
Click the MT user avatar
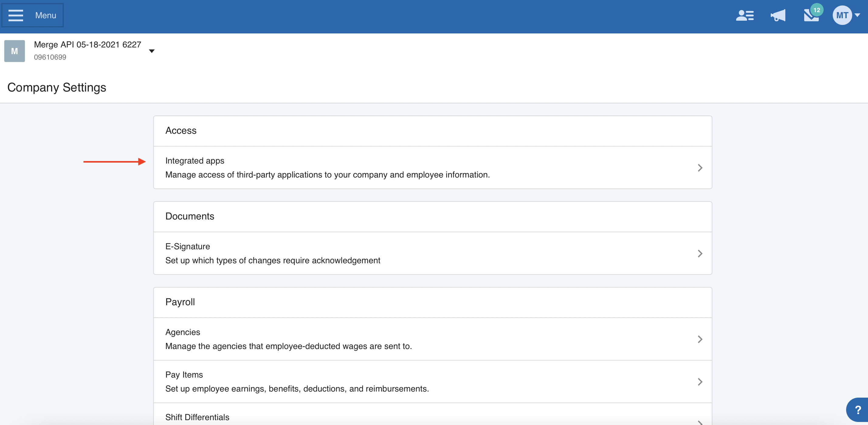(842, 15)
